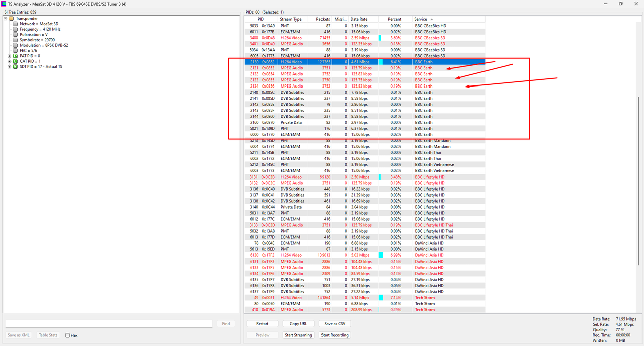Click the Symbolrate = 29700 tree entry
Screen dimensions: 644x346
(37, 40)
